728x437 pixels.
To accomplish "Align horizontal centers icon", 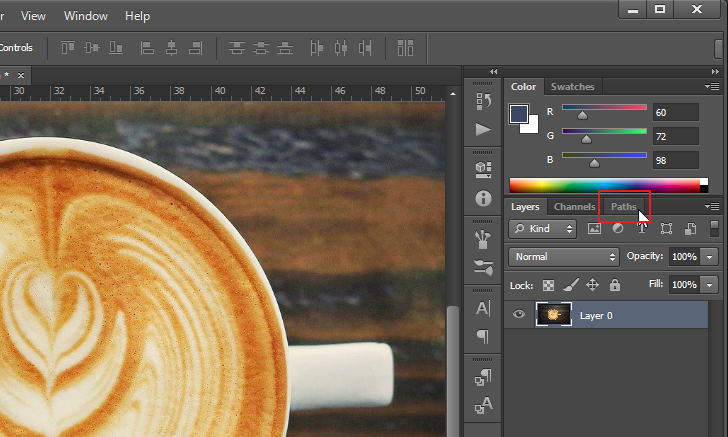I will 171,48.
